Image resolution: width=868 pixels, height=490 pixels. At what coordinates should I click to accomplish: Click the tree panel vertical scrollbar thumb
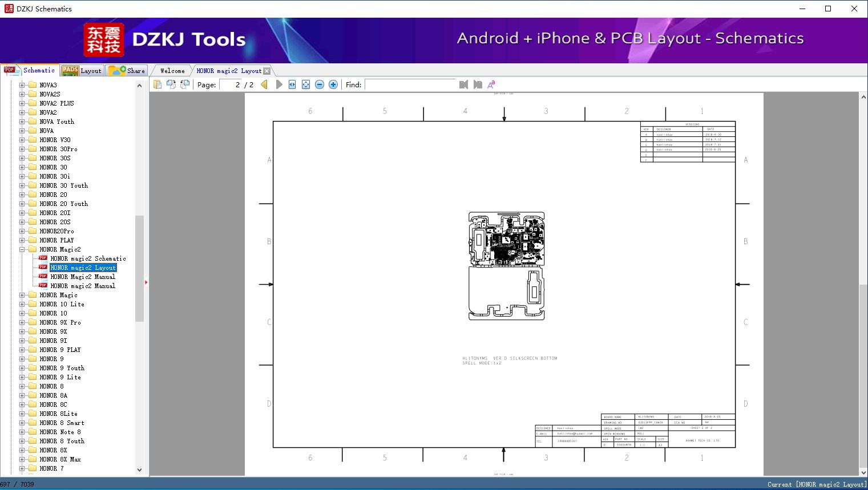139,269
